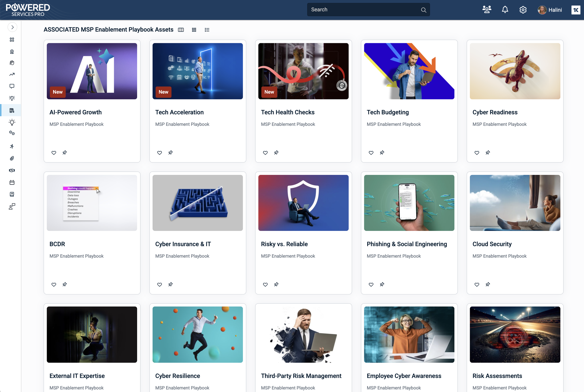Pin the Risky vs. Reliable card
The height and width of the screenshot is (392, 584).
(x=276, y=285)
